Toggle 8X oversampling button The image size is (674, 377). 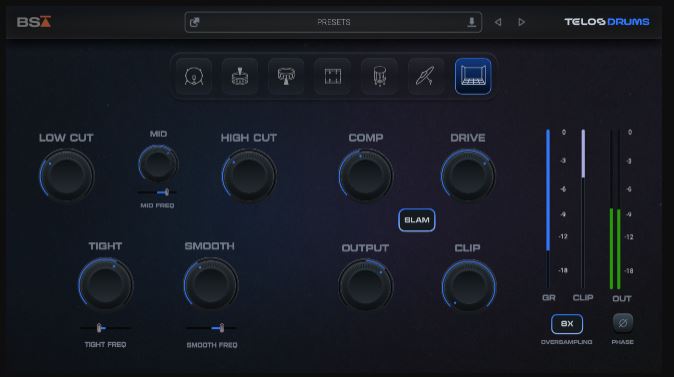pyautogui.click(x=567, y=324)
